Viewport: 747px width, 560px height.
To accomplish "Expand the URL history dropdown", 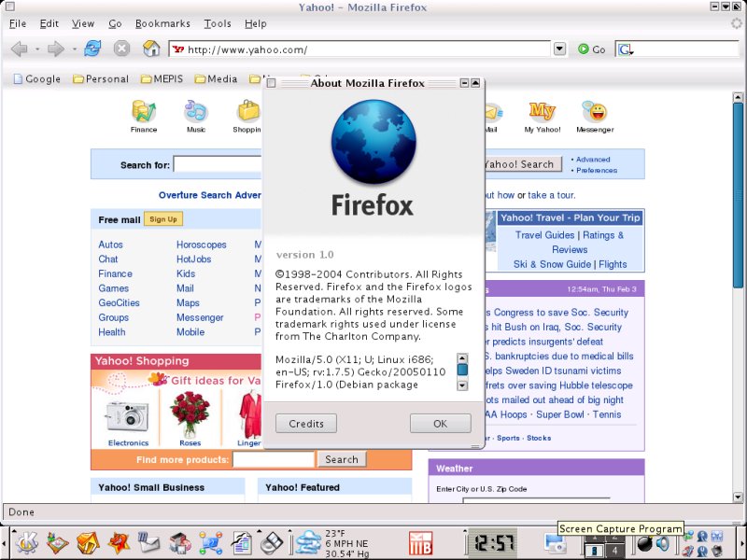I will [x=559, y=49].
